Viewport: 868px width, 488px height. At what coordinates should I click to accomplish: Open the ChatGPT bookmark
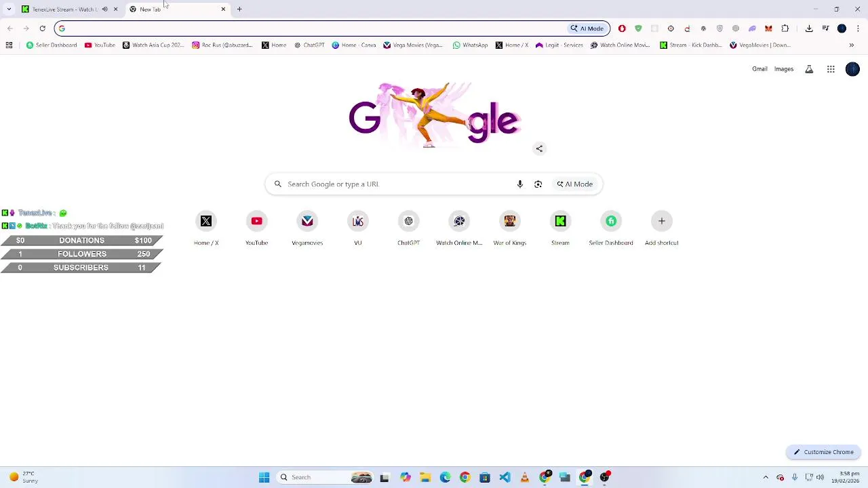(309, 45)
